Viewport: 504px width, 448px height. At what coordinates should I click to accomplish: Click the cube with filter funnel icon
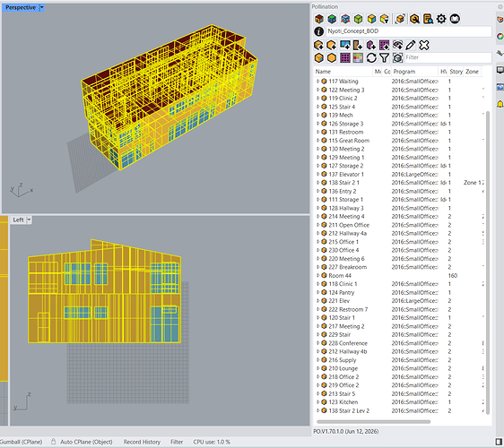pos(385,19)
